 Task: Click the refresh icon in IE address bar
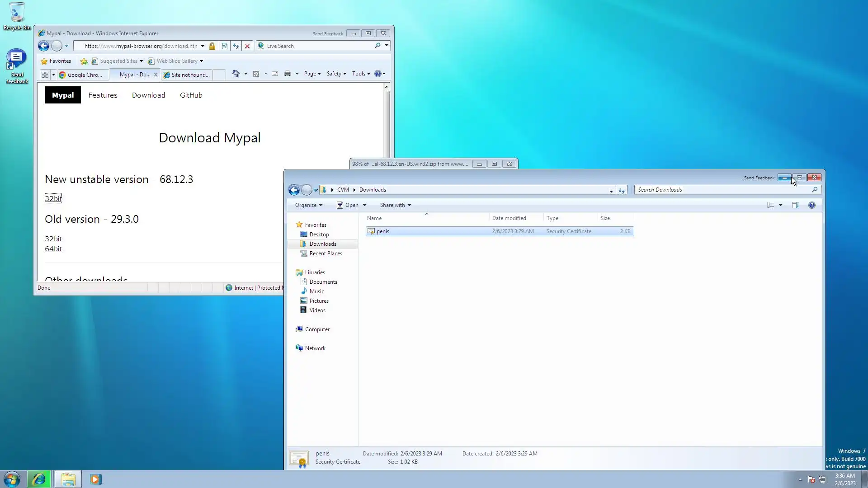click(236, 46)
